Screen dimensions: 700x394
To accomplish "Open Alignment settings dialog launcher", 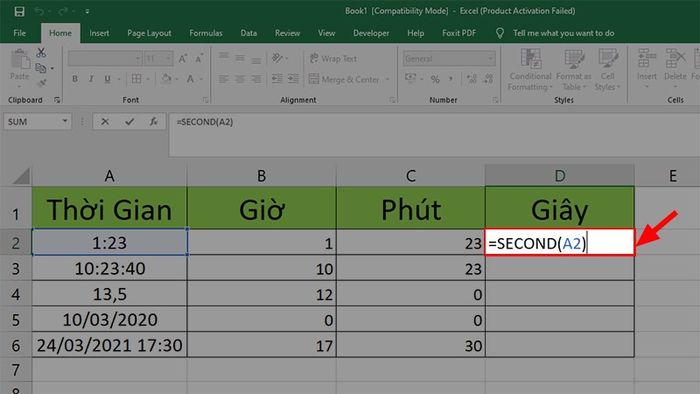I will [392, 100].
